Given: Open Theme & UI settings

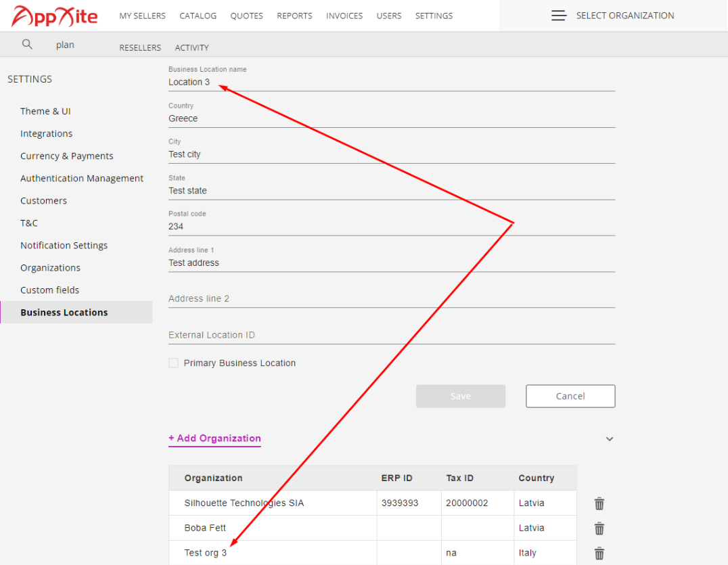Looking at the screenshot, I should (x=45, y=112).
